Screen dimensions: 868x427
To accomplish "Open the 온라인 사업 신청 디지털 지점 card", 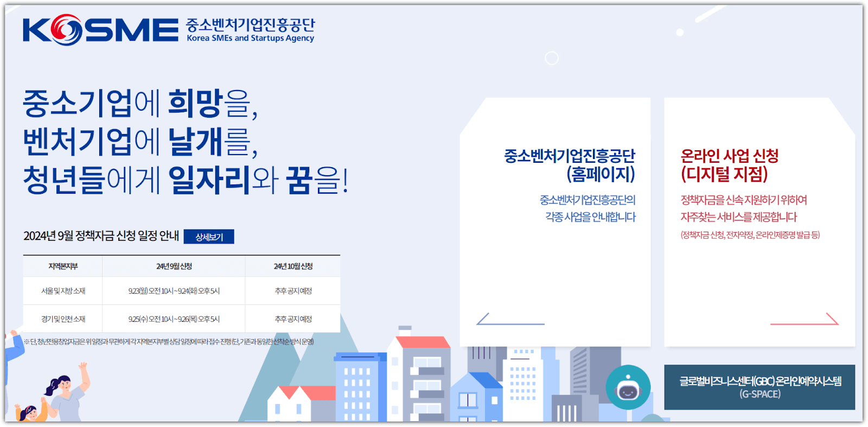I will (759, 222).
